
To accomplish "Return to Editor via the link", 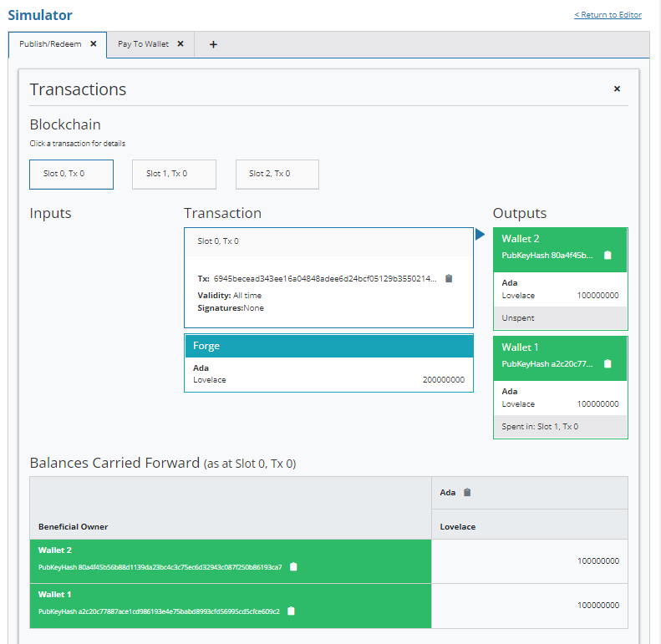I will 608,15.
